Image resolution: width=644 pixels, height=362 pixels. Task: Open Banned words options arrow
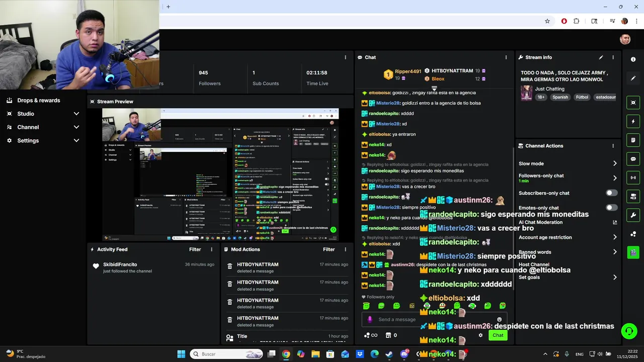click(x=615, y=252)
